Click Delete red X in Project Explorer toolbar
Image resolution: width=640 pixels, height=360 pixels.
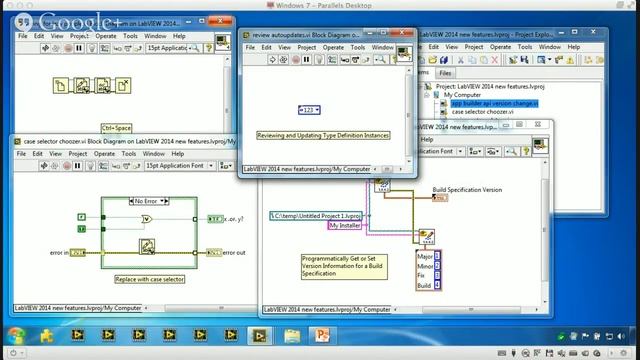[494, 60]
